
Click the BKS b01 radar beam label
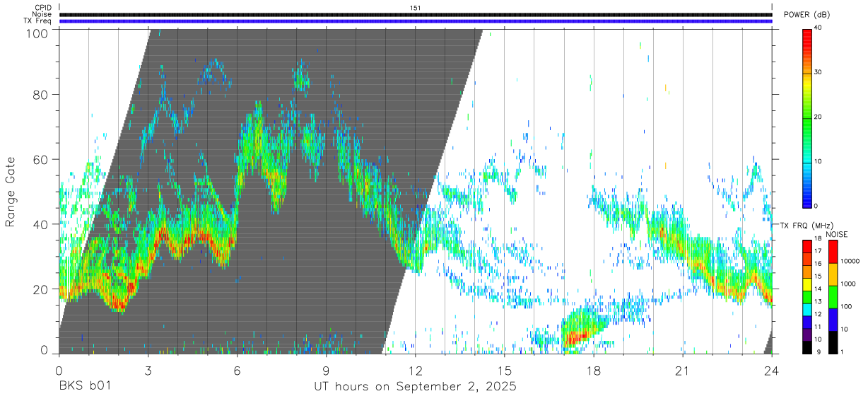click(84, 386)
